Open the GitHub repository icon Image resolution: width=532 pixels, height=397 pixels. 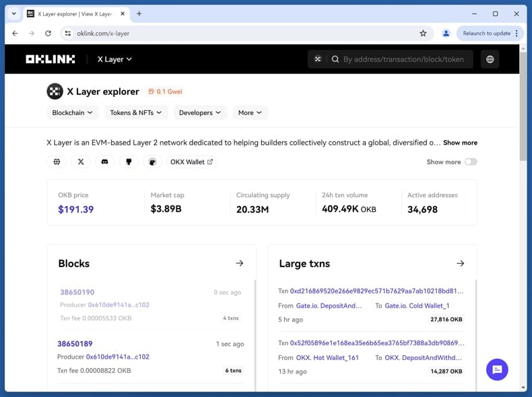coord(129,162)
